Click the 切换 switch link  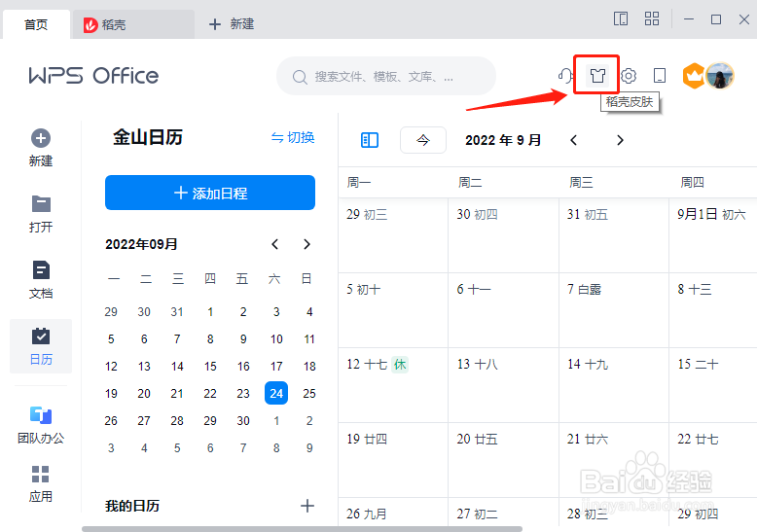[x=293, y=137]
